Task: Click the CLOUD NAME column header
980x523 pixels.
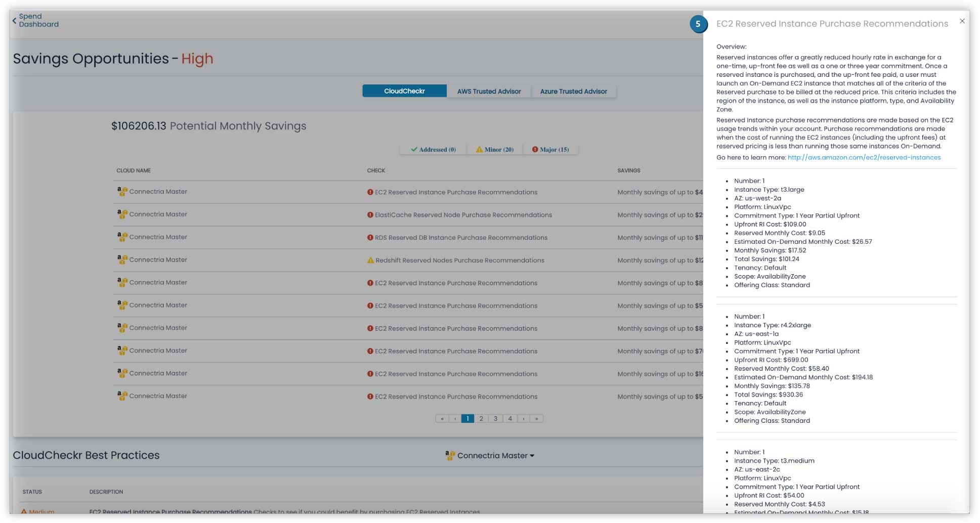Action: [x=134, y=170]
